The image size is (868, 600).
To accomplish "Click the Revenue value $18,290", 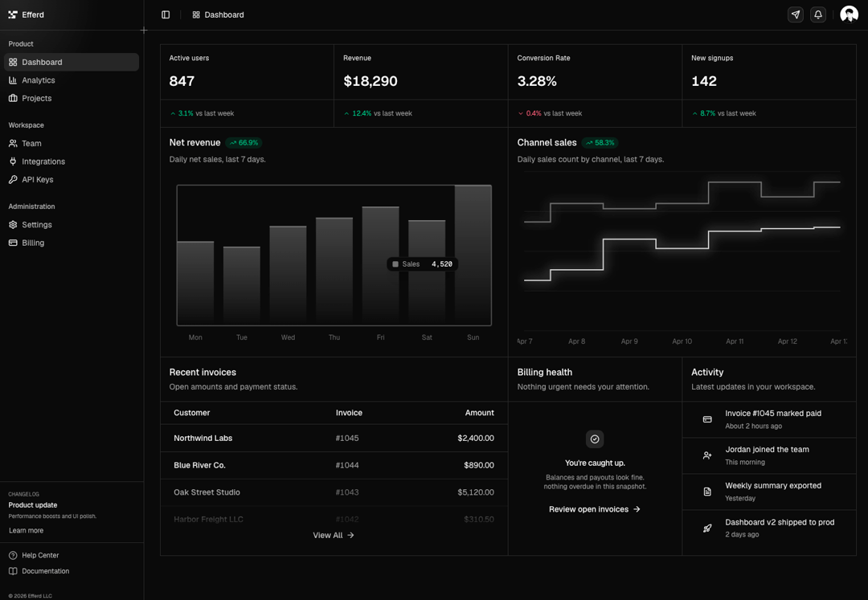I will click(x=371, y=81).
